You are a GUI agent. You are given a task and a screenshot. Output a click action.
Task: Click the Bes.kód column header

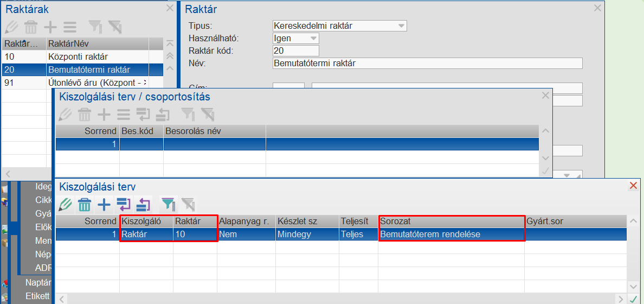click(141, 131)
